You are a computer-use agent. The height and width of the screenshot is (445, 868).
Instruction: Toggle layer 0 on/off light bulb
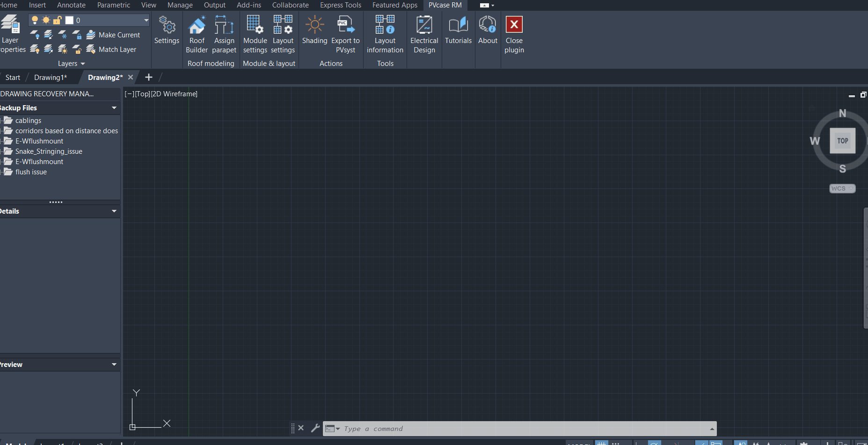tap(35, 20)
